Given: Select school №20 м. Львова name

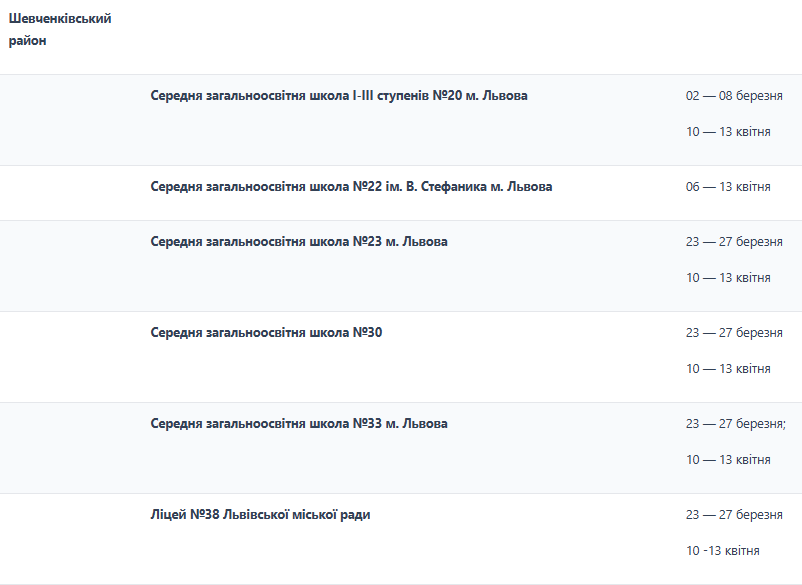Looking at the screenshot, I should [x=339, y=96].
